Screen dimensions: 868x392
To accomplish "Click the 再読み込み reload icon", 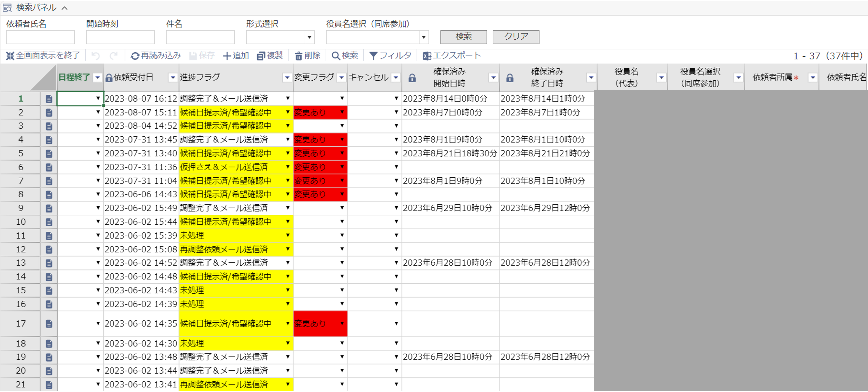I will tap(135, 56).
